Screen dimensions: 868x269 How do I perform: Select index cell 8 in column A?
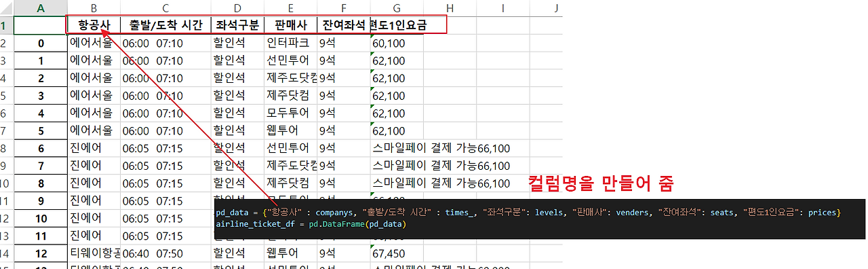point(40,183)
